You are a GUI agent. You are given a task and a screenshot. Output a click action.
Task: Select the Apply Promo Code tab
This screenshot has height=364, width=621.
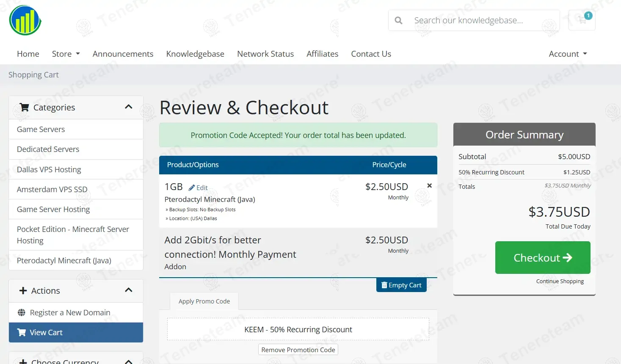[204, 301]
